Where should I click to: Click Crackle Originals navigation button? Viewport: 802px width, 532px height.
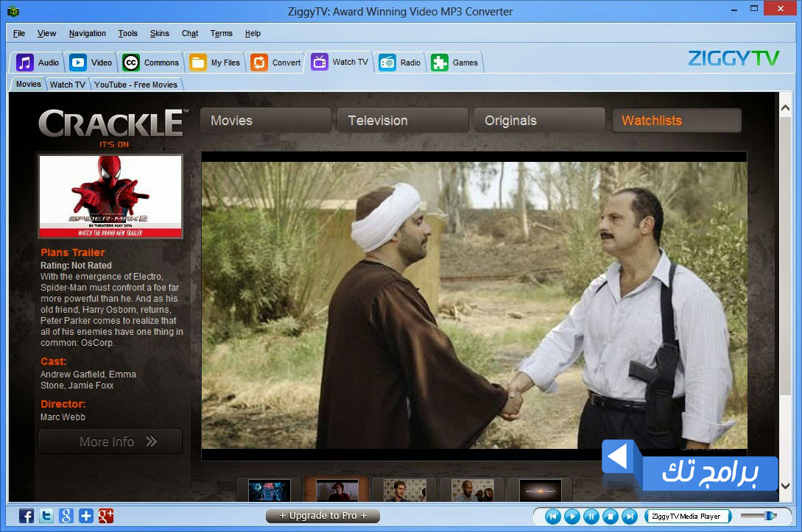click(x=540, y=121)
